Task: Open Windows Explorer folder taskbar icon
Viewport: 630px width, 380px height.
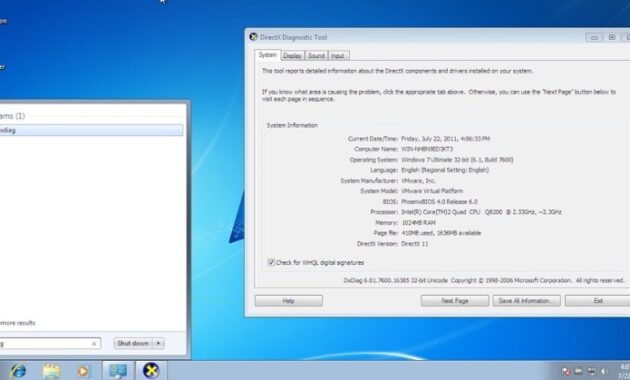Action: 51,371
